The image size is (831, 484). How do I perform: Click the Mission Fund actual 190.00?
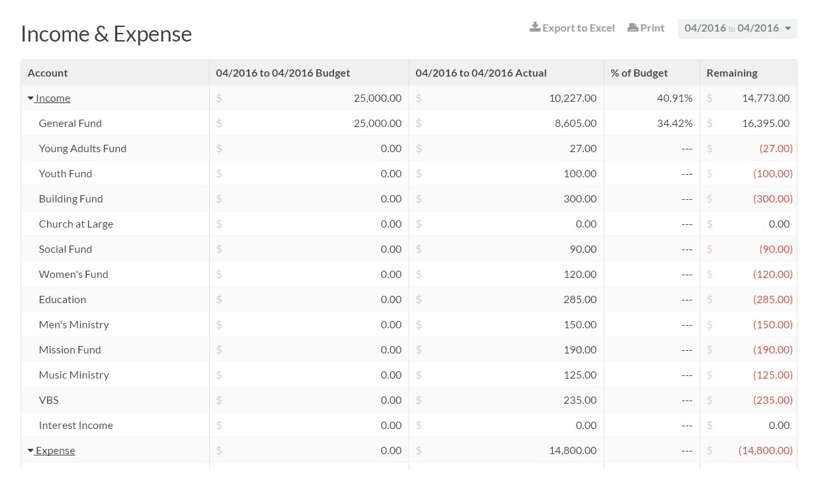click(x=580, y=350)
